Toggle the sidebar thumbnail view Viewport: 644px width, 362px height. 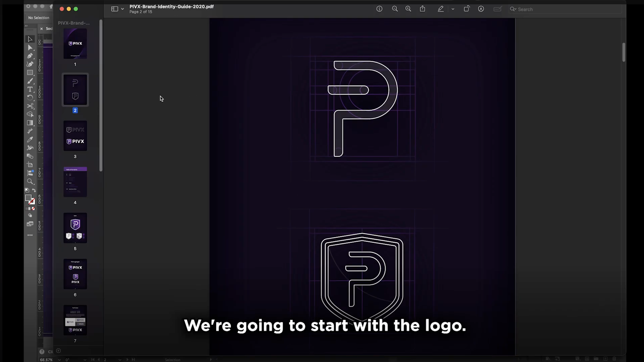[x=114, y=9]
